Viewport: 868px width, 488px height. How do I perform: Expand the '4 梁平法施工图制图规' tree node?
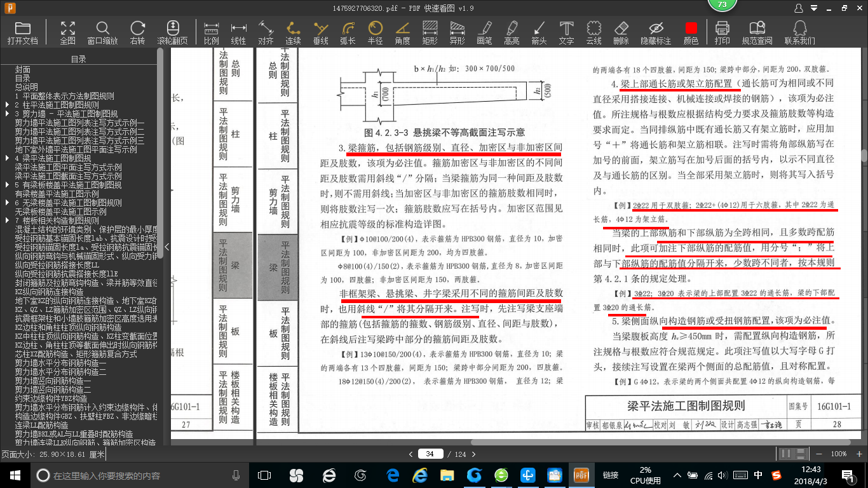7,158
